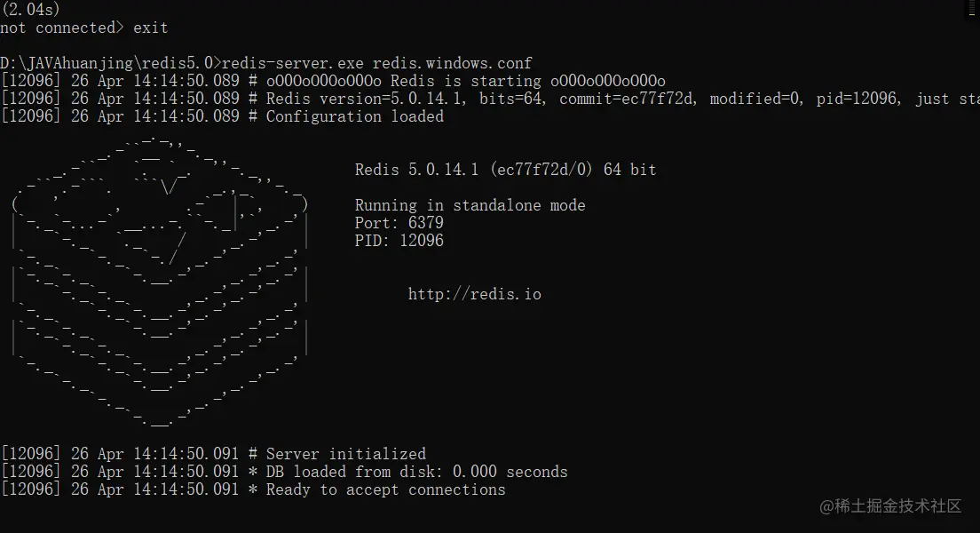980x533 pixels.
Task: Click the 'PID: 12096' line
Action: tap(399, 241)
